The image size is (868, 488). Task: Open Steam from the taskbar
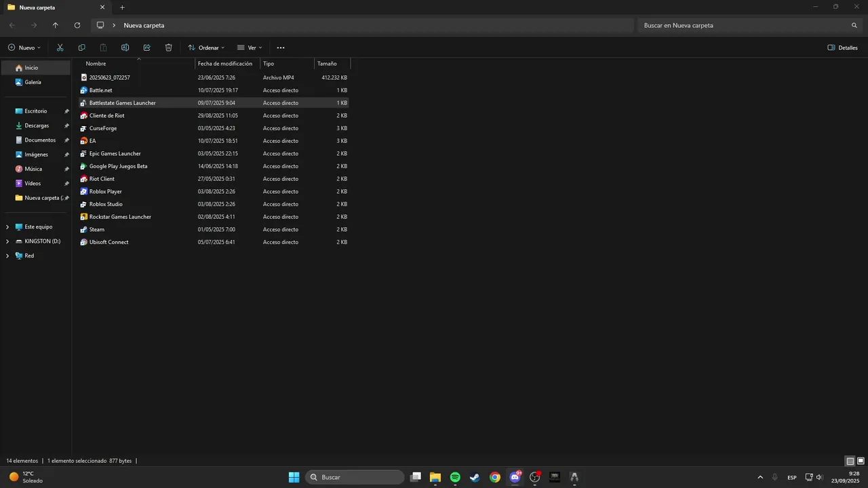pos(475,477)
